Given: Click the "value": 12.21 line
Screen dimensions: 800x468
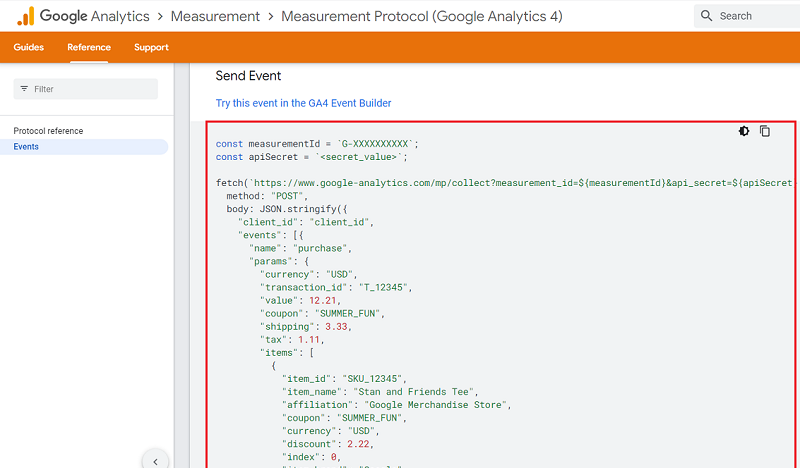Looking at the screenshot, I should (x=300, y=301).
